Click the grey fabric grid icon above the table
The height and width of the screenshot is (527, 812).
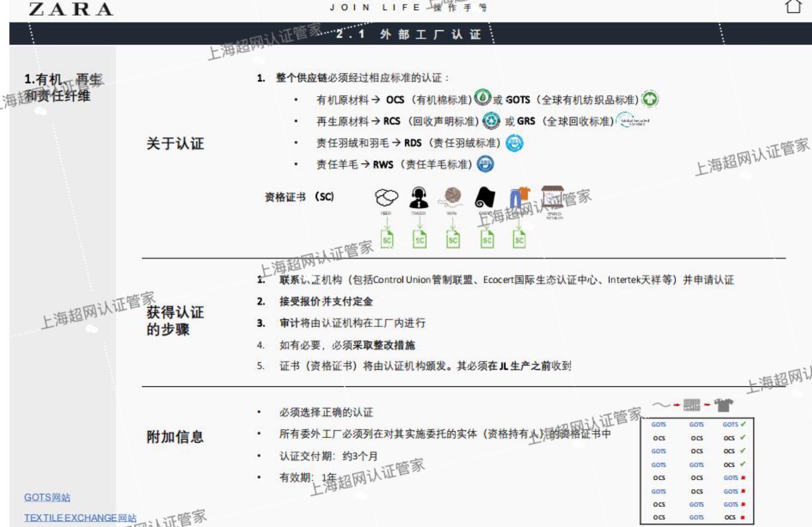point(692,405)
